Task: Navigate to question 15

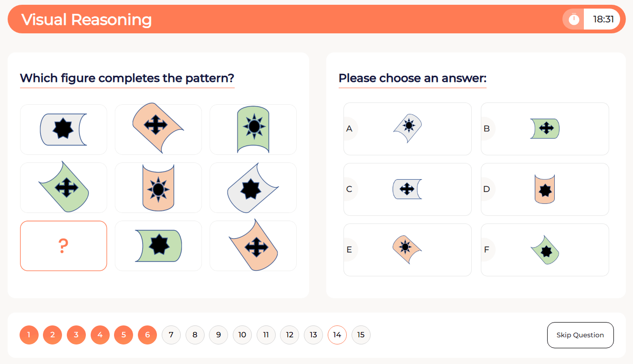Action: (x=361, y=335)
